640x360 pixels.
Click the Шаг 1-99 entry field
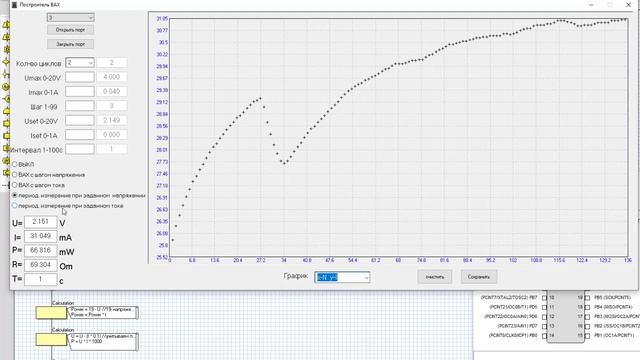[80, 106]
